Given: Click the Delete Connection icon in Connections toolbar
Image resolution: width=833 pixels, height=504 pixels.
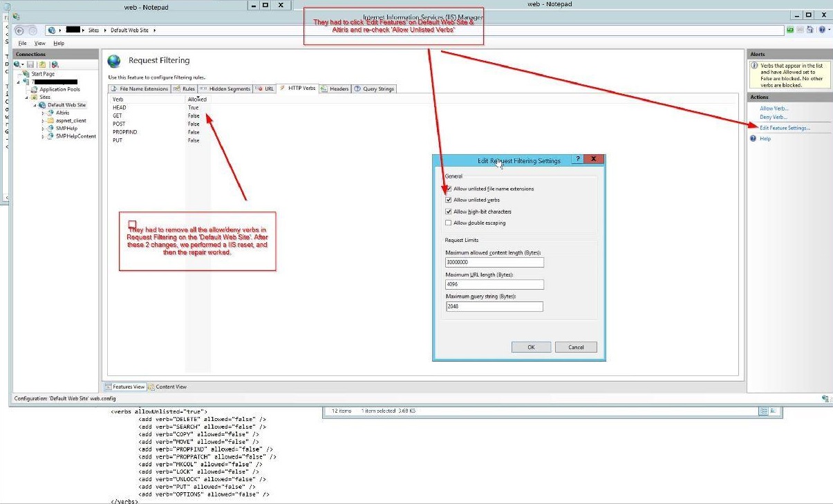Looking at the screenshot, I should tap(55, 64).
